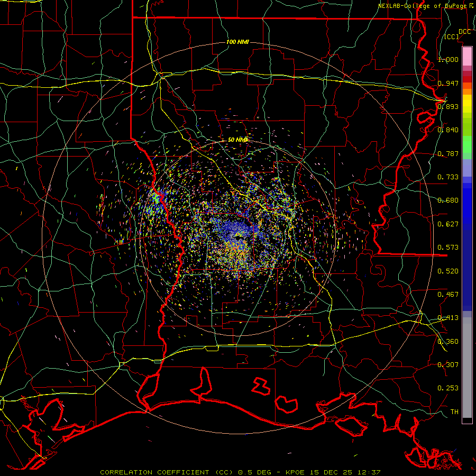Select the 0.787 scale value

coord(448,153)
